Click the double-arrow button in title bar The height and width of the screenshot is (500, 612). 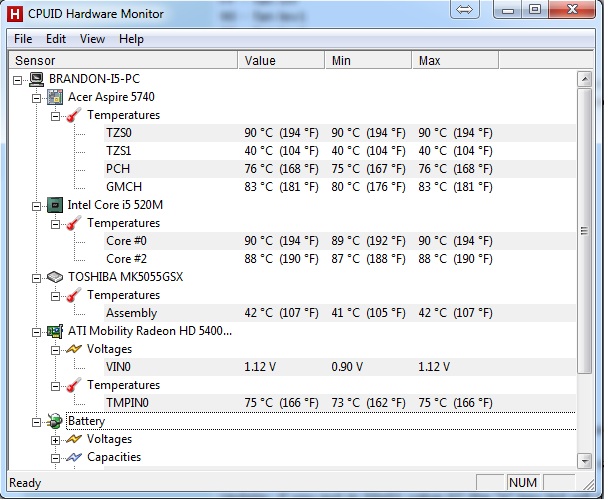[464, 9]
